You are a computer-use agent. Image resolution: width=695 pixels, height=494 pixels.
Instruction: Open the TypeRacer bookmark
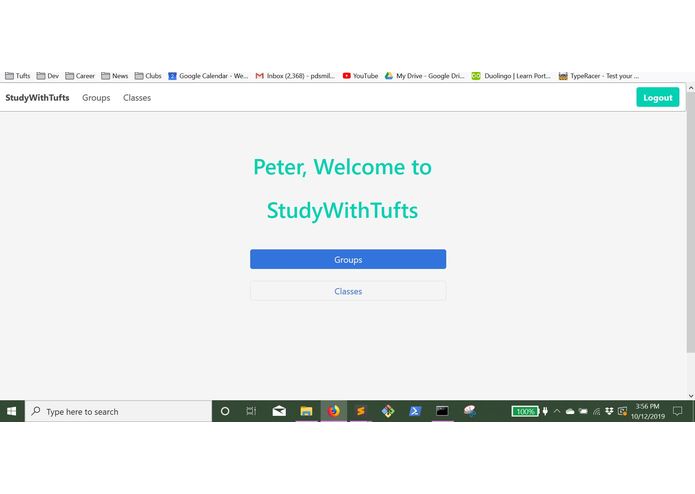[598, 76]
